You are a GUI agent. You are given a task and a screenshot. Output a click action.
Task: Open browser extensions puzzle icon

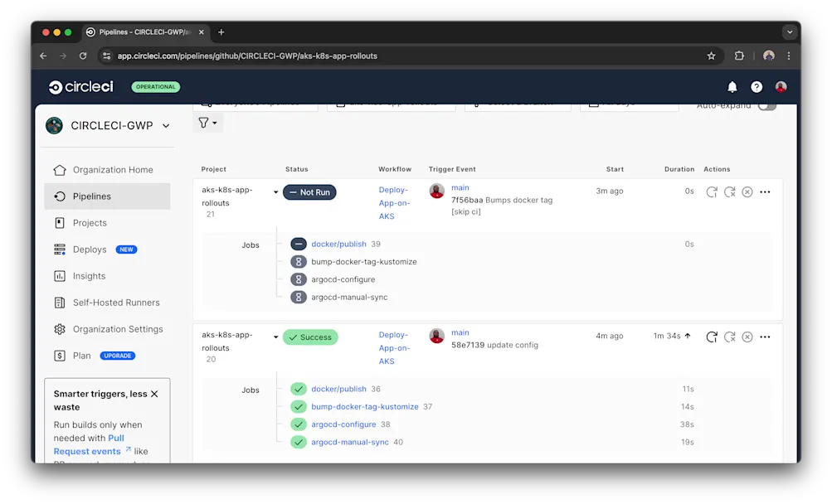tap(739, 56)
